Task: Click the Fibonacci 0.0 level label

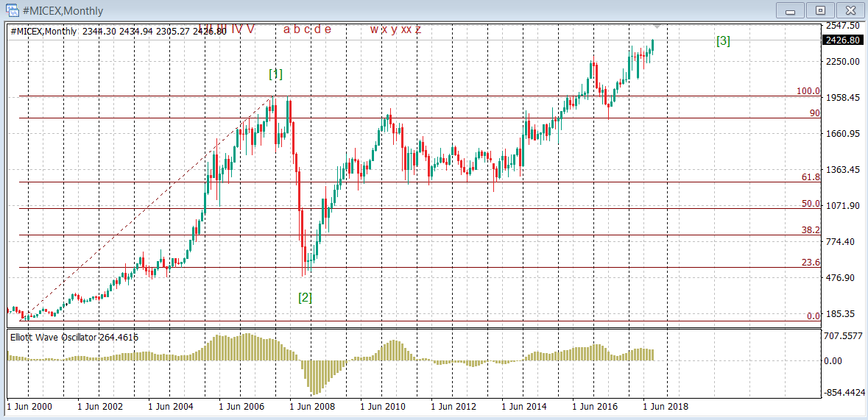Action: 814,316
